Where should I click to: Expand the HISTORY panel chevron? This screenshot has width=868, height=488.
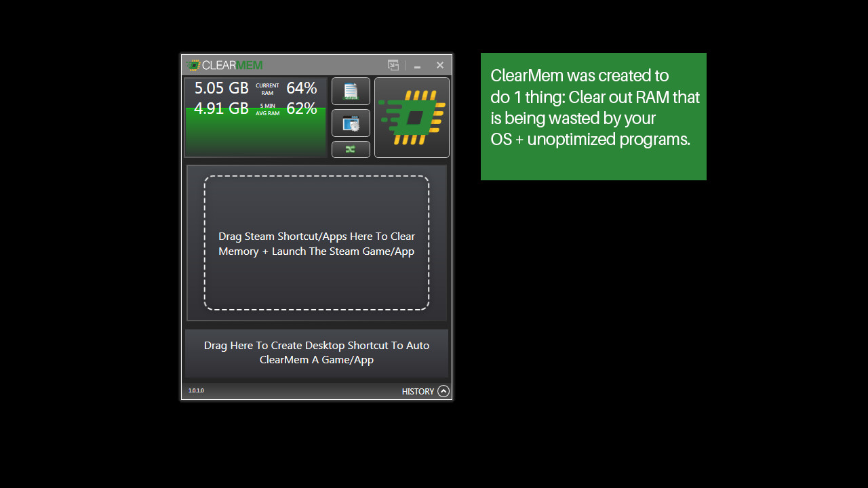coord(444,391)
